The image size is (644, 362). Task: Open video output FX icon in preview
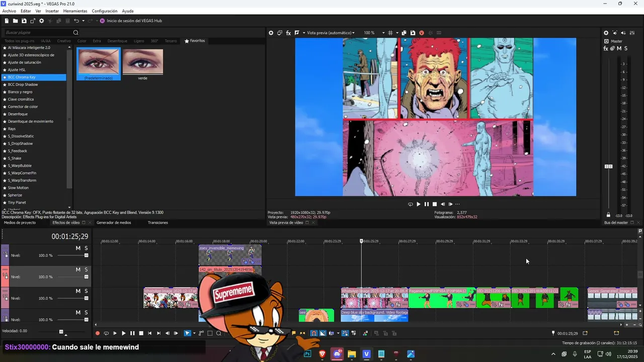tap(288, 33)
